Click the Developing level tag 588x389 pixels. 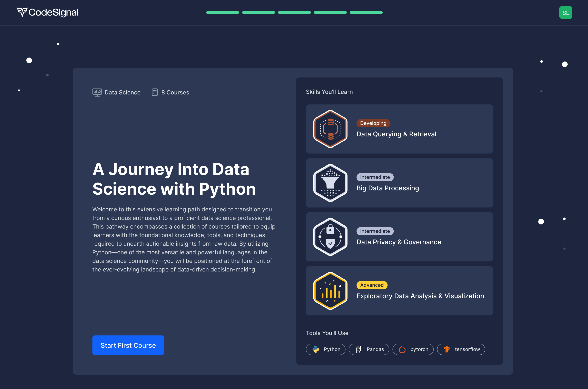click(373, 123)
